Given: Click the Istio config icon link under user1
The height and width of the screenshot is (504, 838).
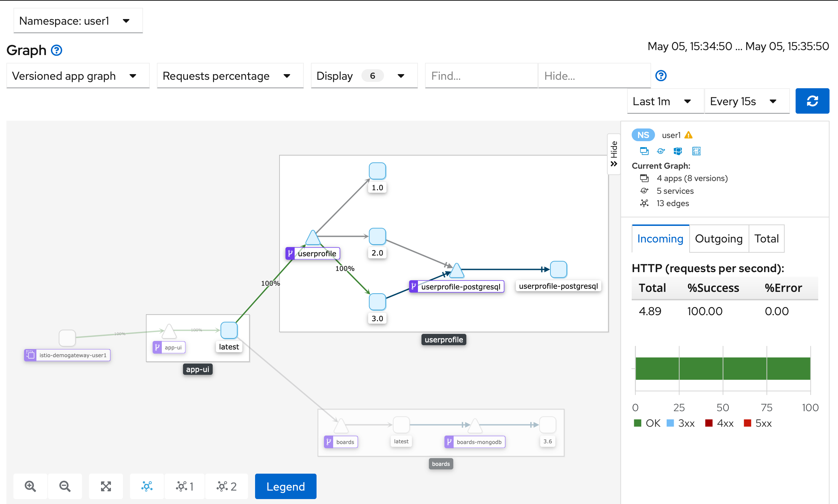Looking at the screenshot, I should 696,151.
